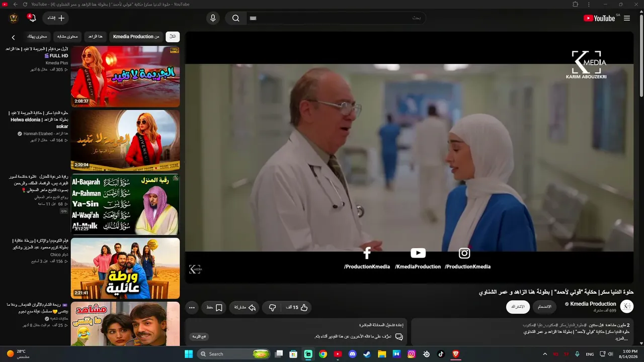Reload the page with the refresh icon
Screen dimensions: 644x362
[x=25, y=4]
